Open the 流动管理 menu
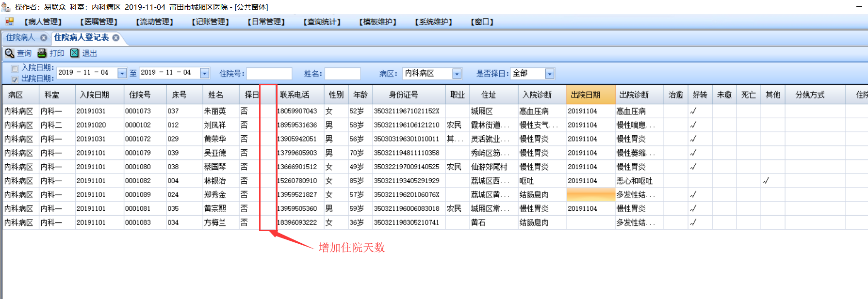This screenshot has width=868, height=299. 155,22
